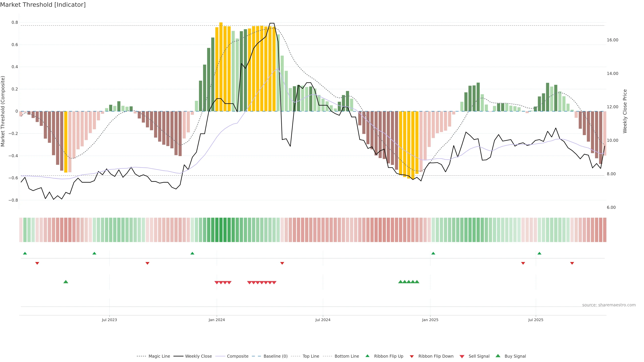The height and width of the screenshot is (362, 644).
Task: Click the Ribbon Flip Up marker just after Jul 2025
Action: 539,253
